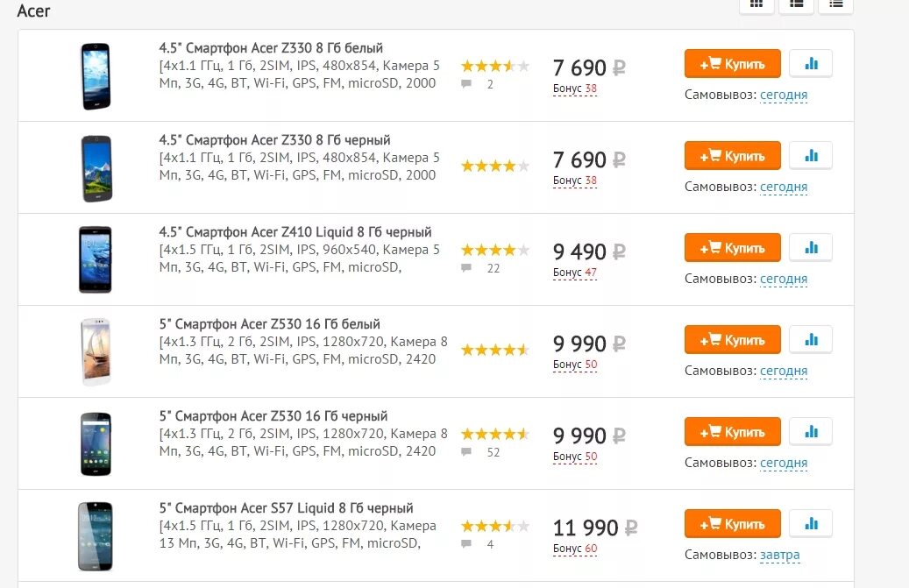The height and width of the screenshot is (588, 909).
Task: Switch to grid tile view icon
Action: click(756, 5)
